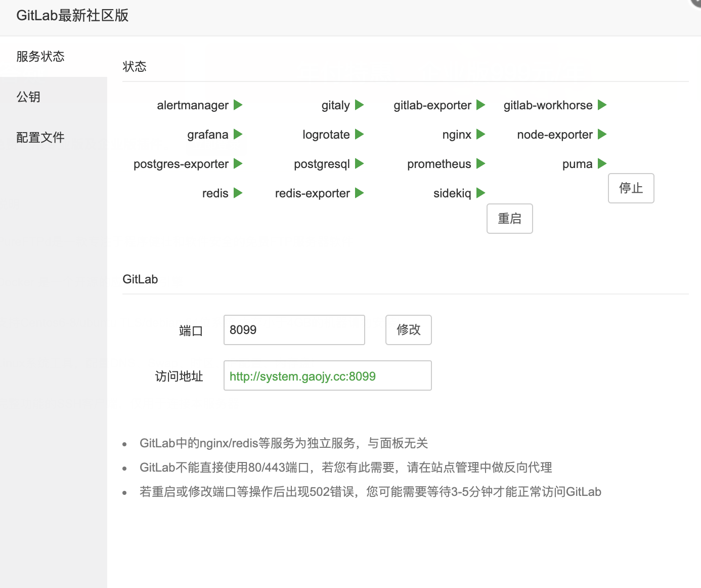Select the alertmanager service name
The width and height of the screenshot is (701, 588).
pyautogui.click(x=193, y=105)
